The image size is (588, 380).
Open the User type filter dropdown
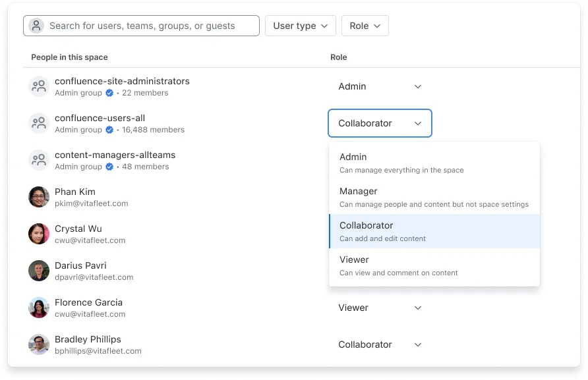301,26
